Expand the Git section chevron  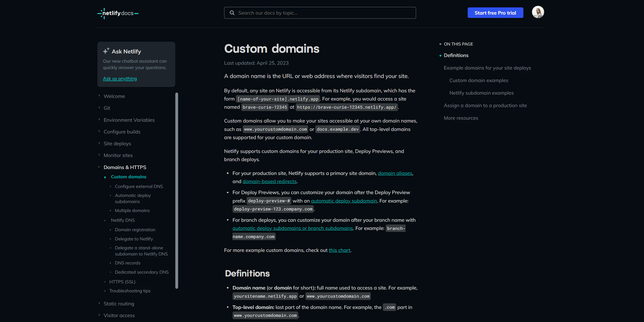point(99,107)
